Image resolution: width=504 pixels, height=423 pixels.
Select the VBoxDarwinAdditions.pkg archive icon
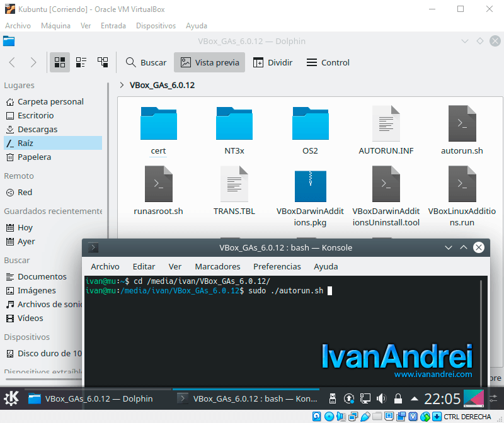click(310, 186)
